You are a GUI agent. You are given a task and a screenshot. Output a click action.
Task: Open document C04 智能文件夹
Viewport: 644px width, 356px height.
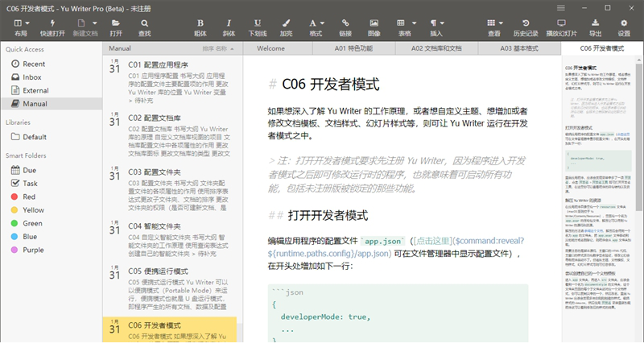pos(171,240)
